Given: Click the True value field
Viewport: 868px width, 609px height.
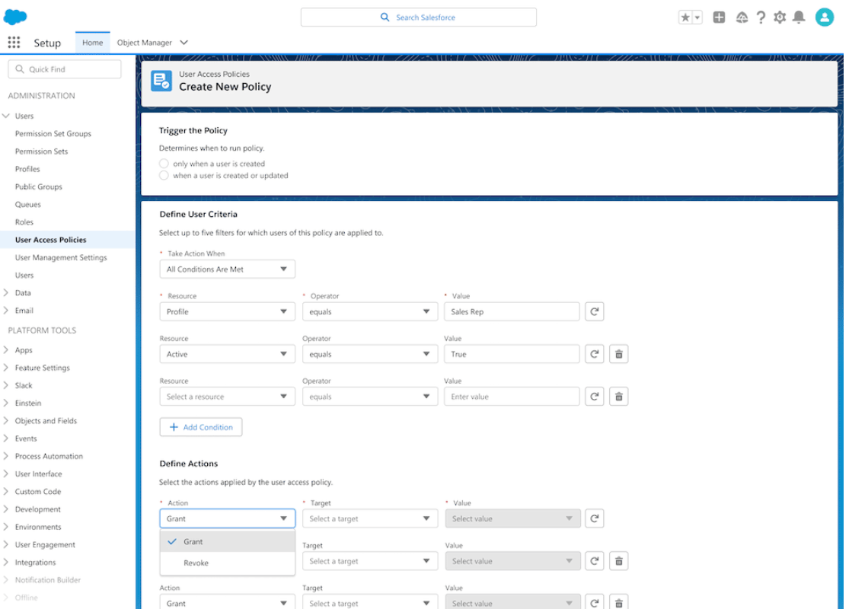Looking at the screenshot, I should click(512, 354).
